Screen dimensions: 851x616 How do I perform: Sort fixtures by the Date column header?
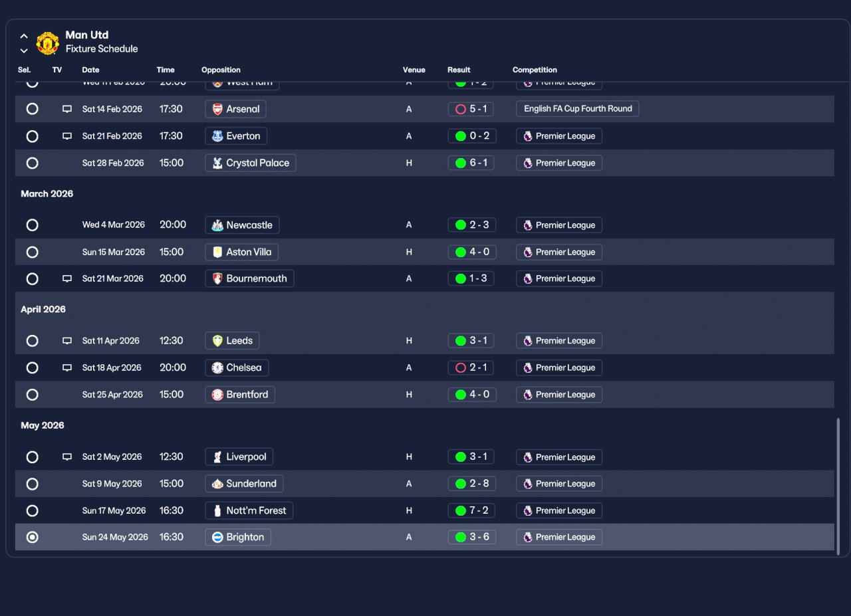(90, 70)
